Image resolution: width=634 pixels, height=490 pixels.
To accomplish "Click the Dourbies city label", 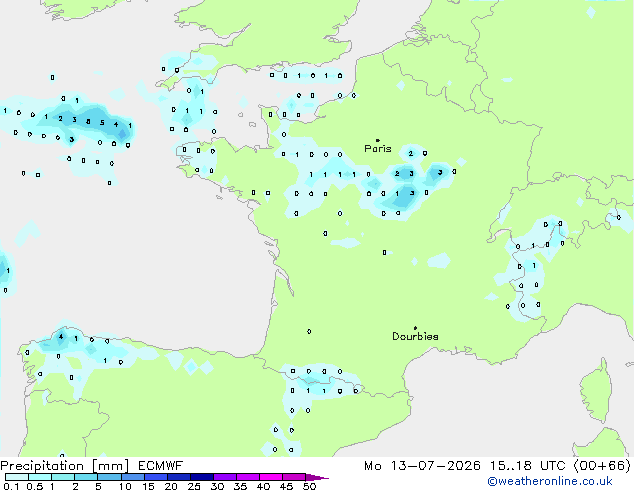I will click(x=415, y=336).
